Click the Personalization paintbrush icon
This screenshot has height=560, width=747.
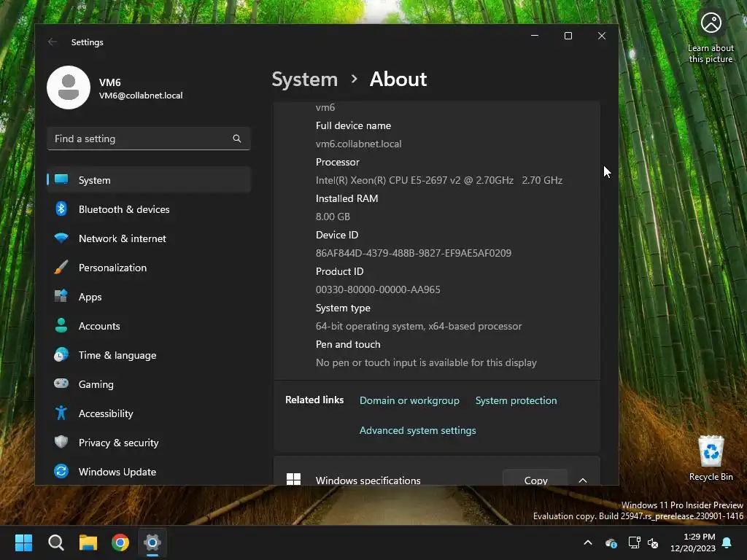tap(61, 267)
